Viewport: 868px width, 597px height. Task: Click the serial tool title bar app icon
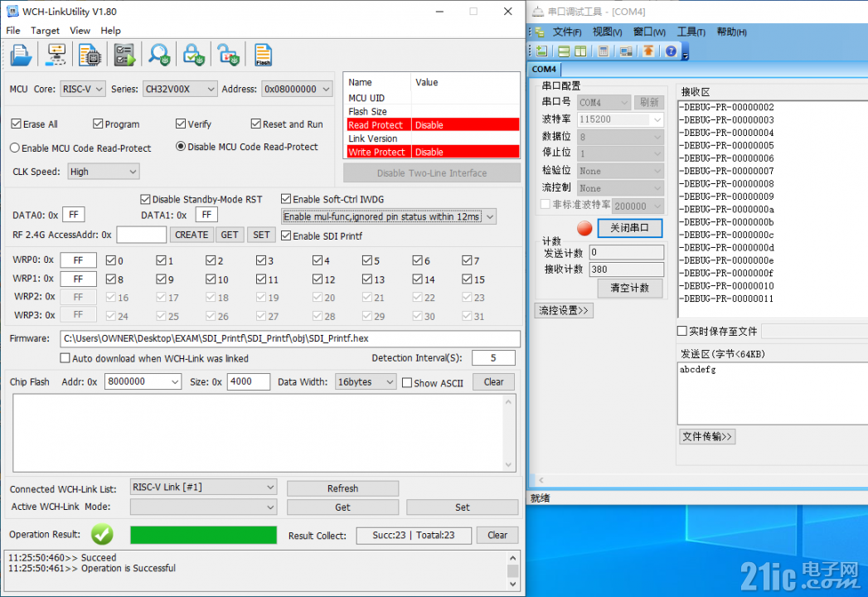(537, 11)
